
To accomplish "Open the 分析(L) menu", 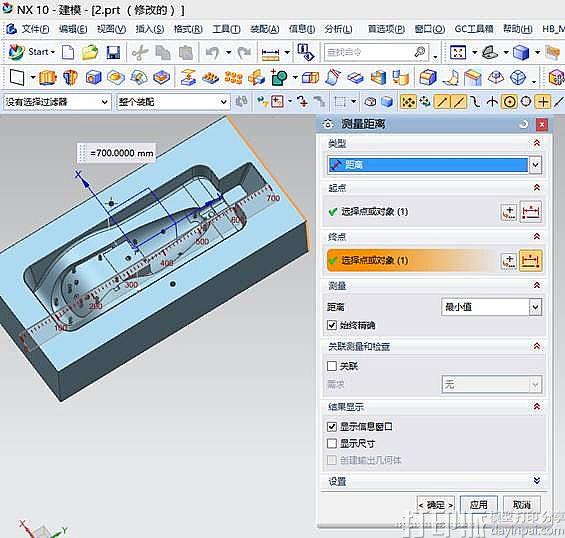I will (338, 29).
